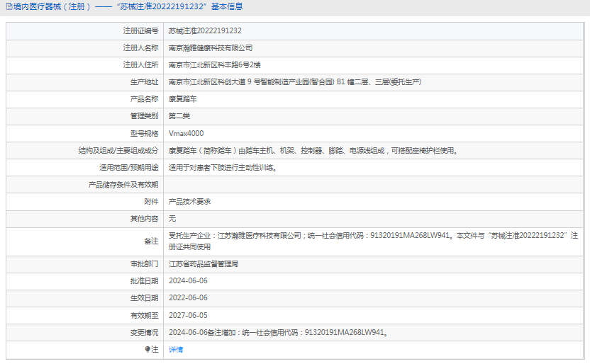Click the 管理类别 label cell
The width and height of the screenshot is (590, 364).
click(x=84, y=116)
